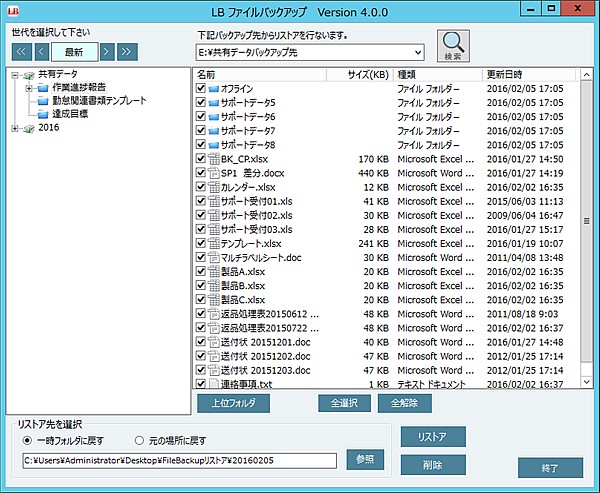600x493 pixels.
Task: Uncheck the checkbox for カレンダー.xlsx
Action: pyautogui.click(x=202, y=187)
